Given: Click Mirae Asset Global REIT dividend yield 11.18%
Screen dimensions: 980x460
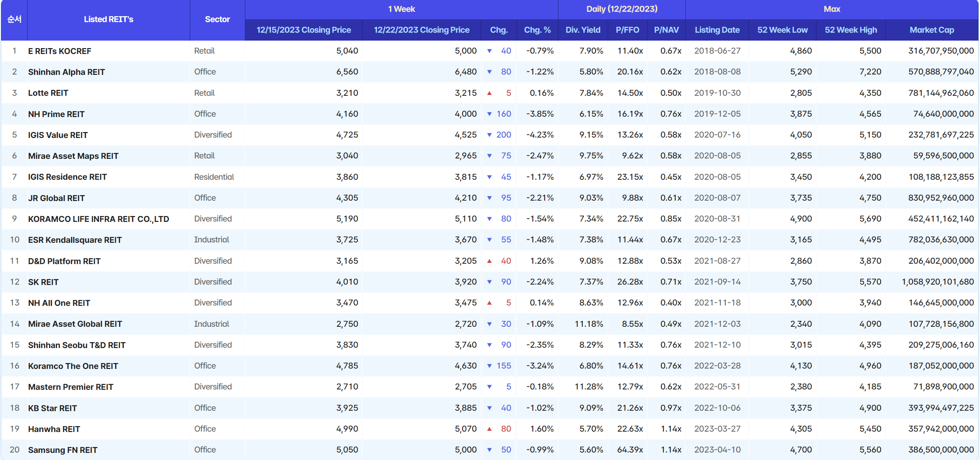Looking at the screenshot, I should click(x=589, y=324).
